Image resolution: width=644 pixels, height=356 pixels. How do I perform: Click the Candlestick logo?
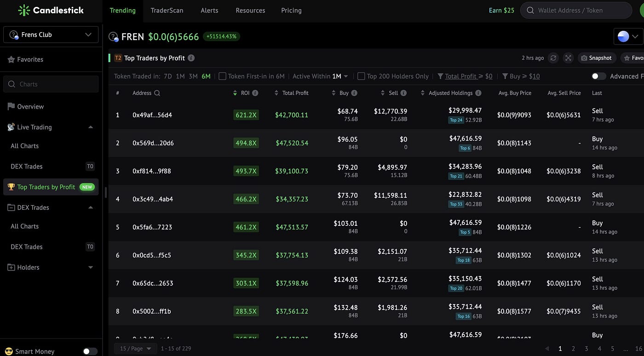[x=51, y=10]
